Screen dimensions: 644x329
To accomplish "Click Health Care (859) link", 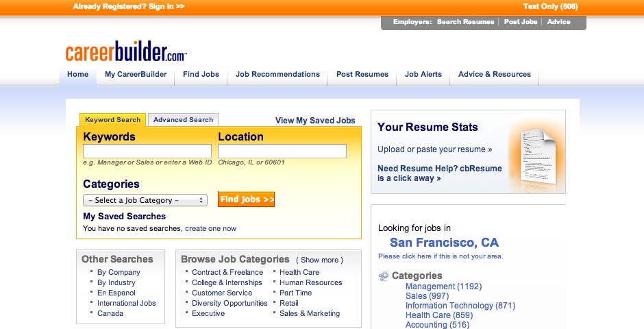I will [x=438, y=315].
